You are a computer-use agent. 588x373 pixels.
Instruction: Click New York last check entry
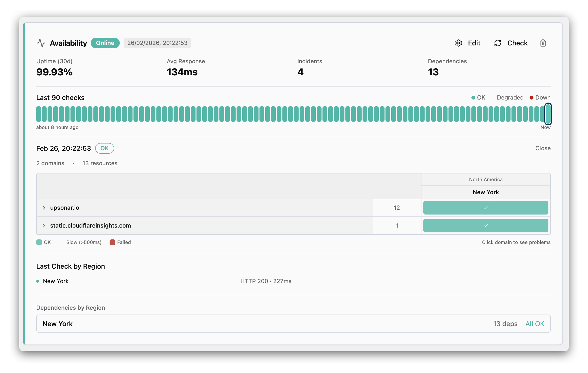pyautogui.click(x=56, y=281)
